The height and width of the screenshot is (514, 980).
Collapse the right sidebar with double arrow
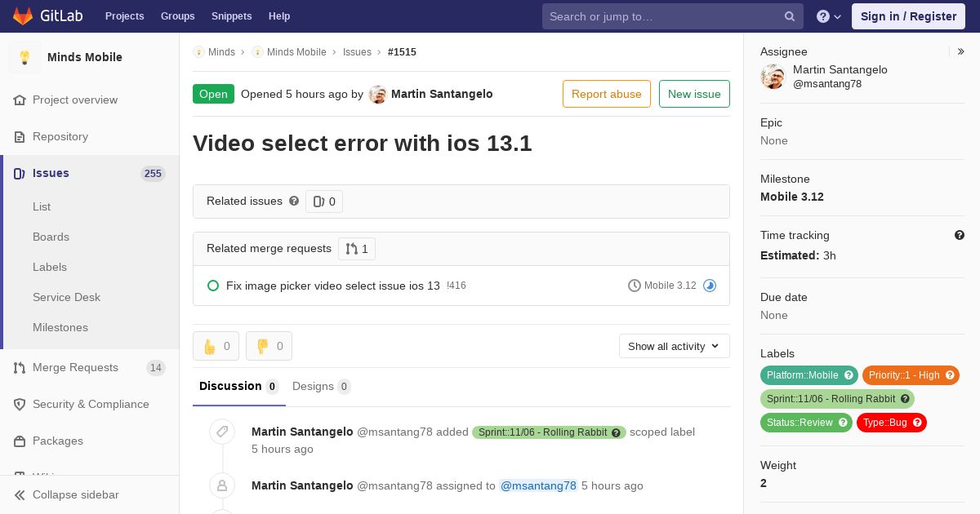[961, 51]
